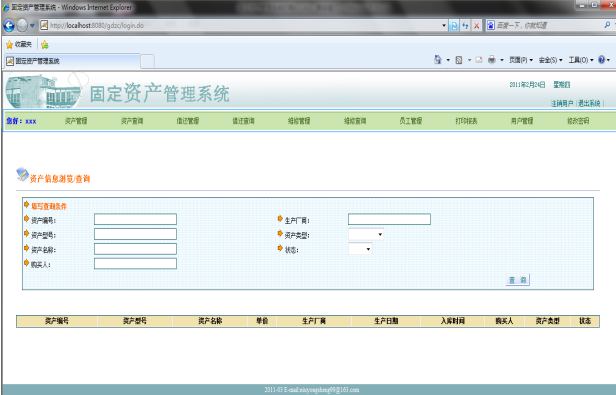The height and width of the screenshot is (395, 616).
Task: Open 资产查询 in the green nav bar
Action: 132,121
